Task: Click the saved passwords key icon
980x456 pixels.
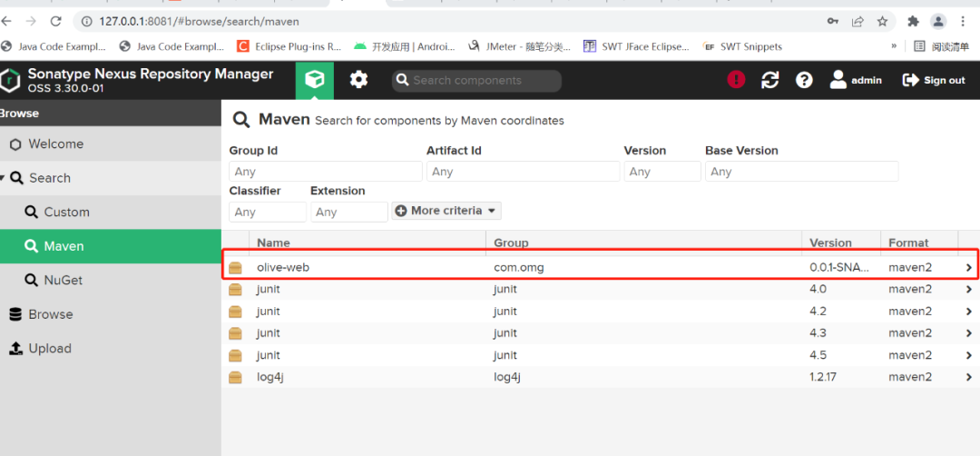Action: coord(832,21)
